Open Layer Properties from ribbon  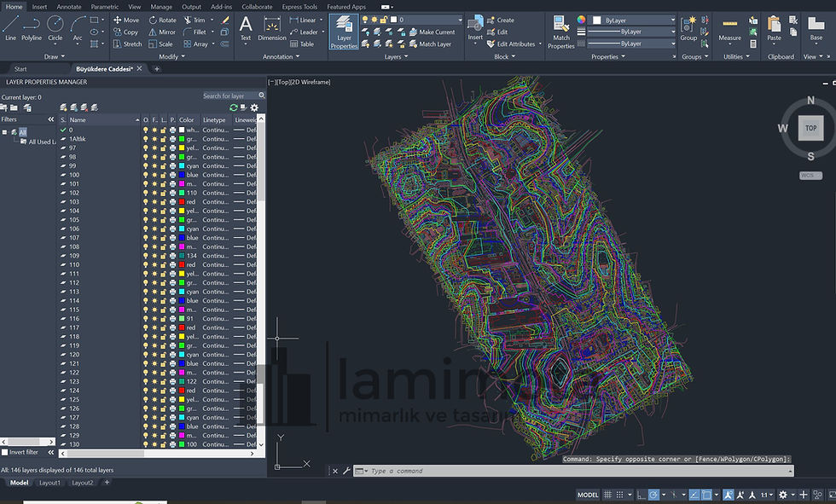(344, 32)
